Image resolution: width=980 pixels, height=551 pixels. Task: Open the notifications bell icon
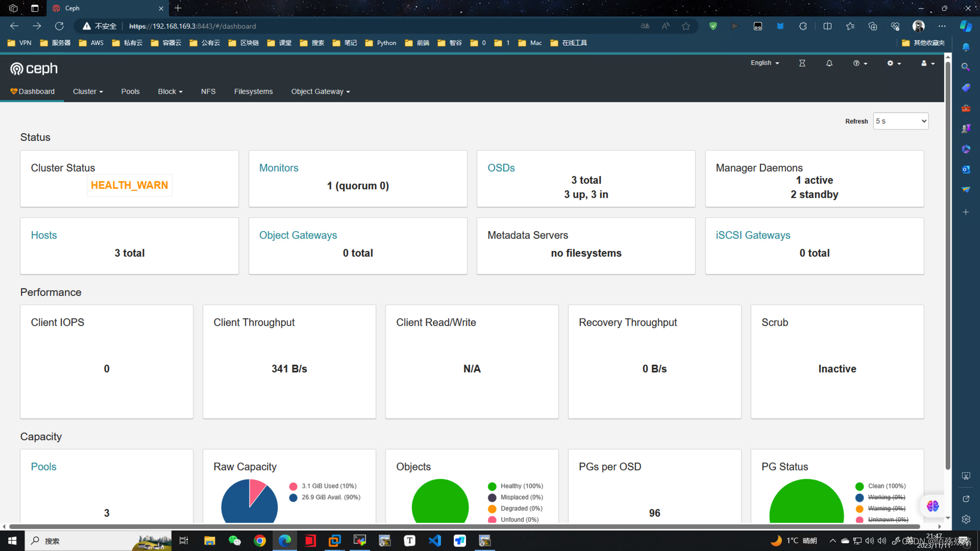point(829,63)
